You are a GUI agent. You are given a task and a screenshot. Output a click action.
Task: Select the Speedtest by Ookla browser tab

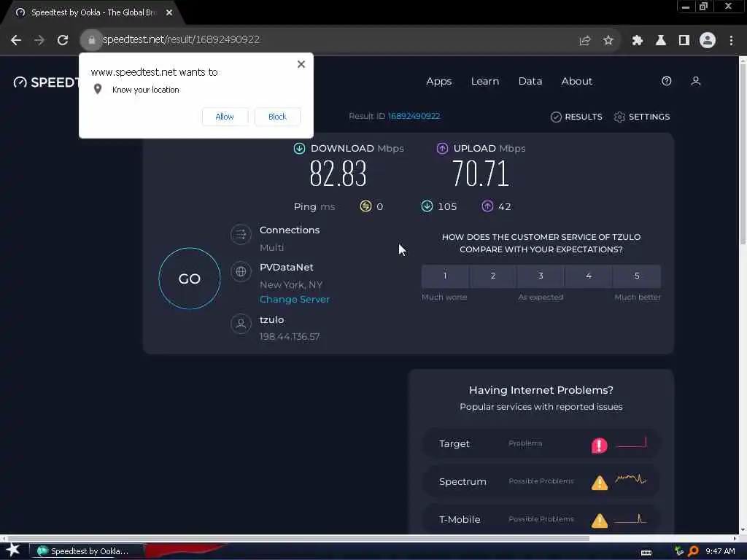coord(93,12)
